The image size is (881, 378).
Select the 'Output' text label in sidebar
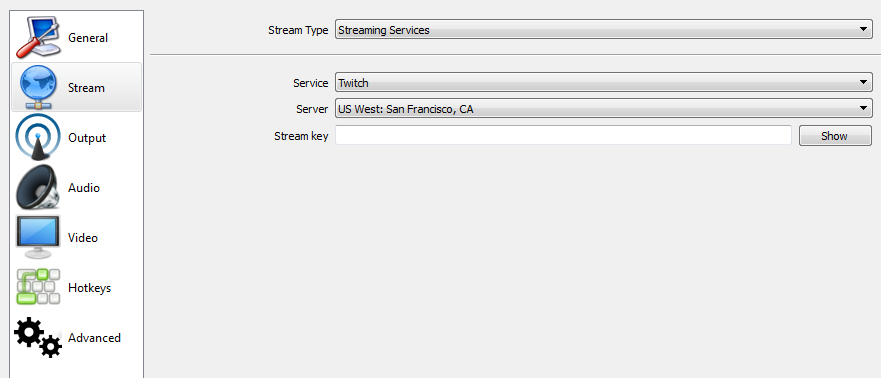[87, 138]
